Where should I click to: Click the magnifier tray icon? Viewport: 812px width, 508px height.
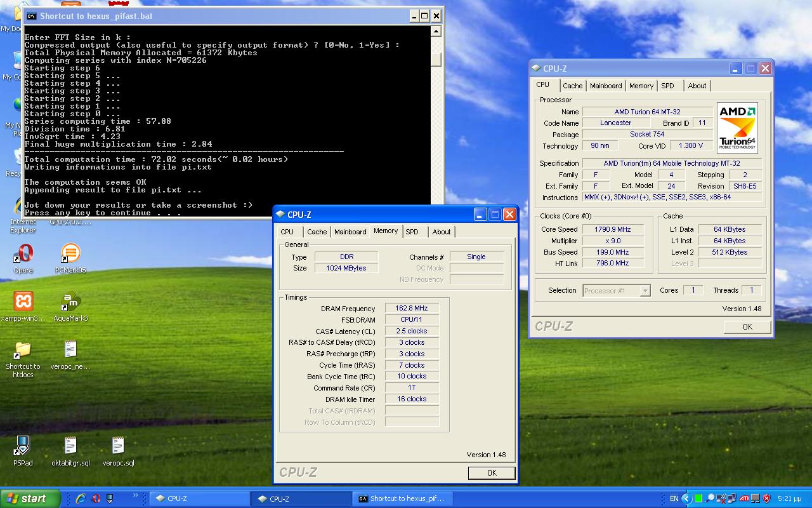(x=711, y=498)
